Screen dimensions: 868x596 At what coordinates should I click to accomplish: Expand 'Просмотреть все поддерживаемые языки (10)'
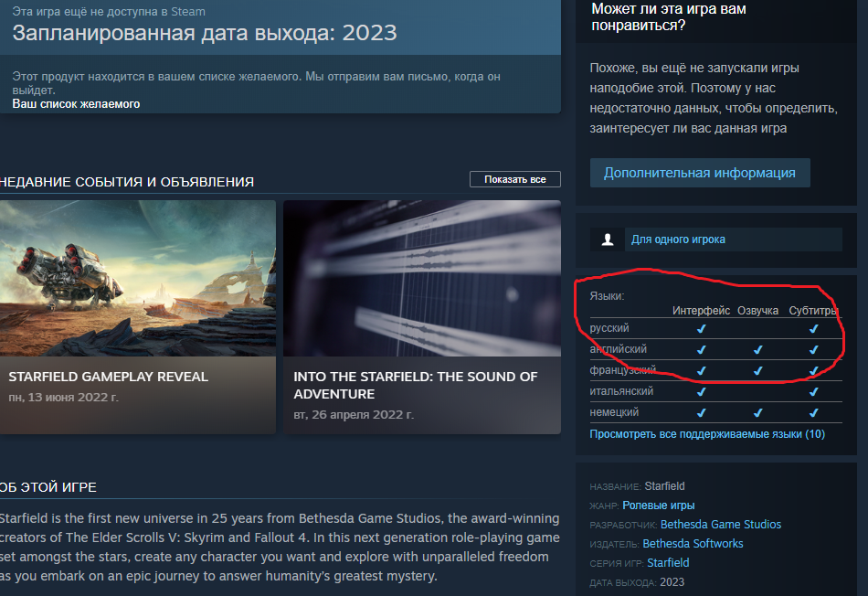(707, 434)
